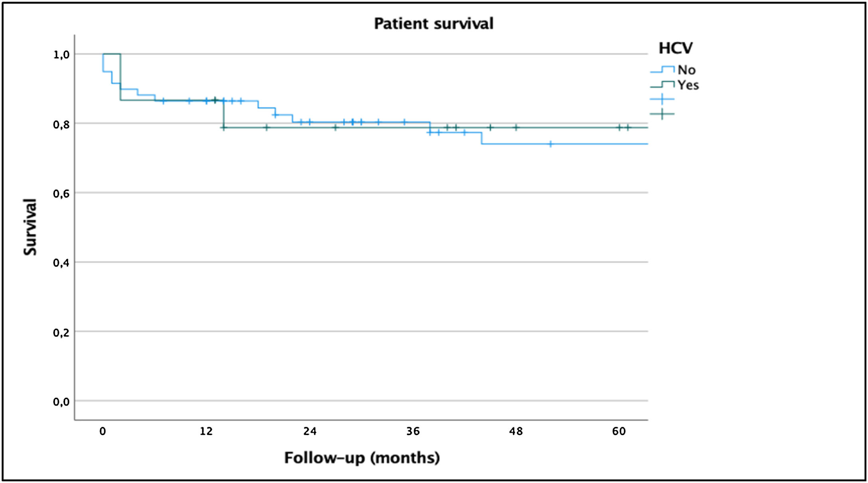Click the blue censor mark near 52 months
Screen dimensions: 868x483
[x=551, y=144]
